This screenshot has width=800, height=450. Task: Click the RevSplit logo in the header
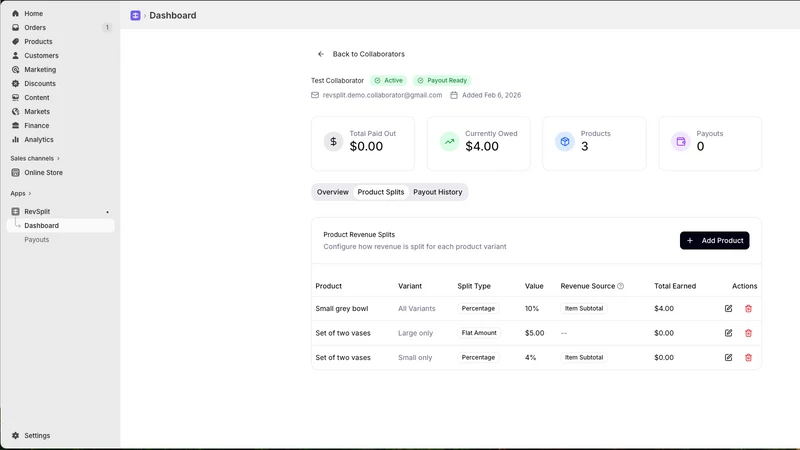click(x=135, y=15)
